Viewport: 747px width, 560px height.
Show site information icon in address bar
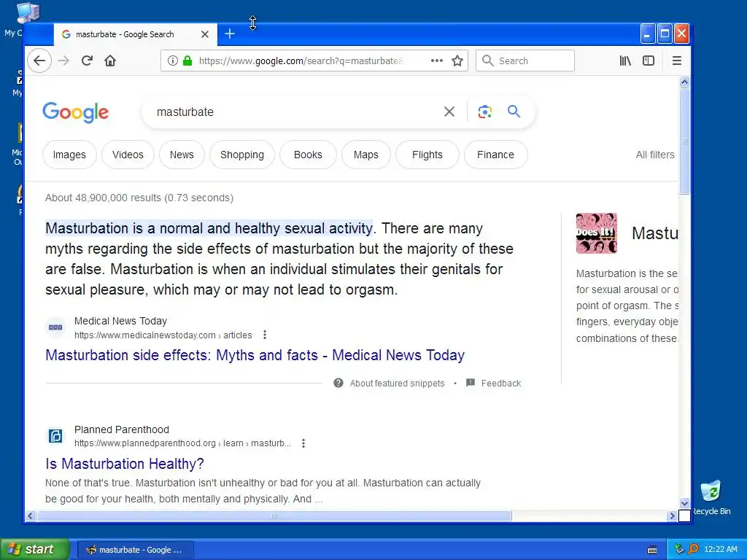pos(173,61)
